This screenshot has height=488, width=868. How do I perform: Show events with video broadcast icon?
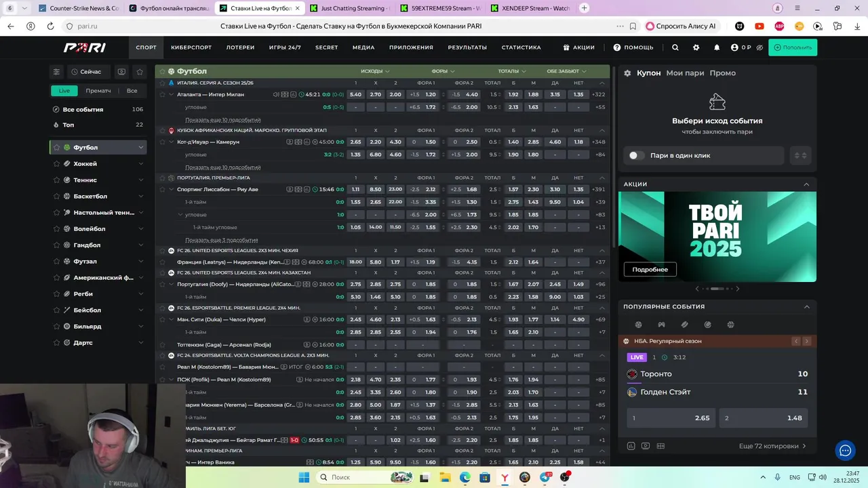[x=121, y=71]
